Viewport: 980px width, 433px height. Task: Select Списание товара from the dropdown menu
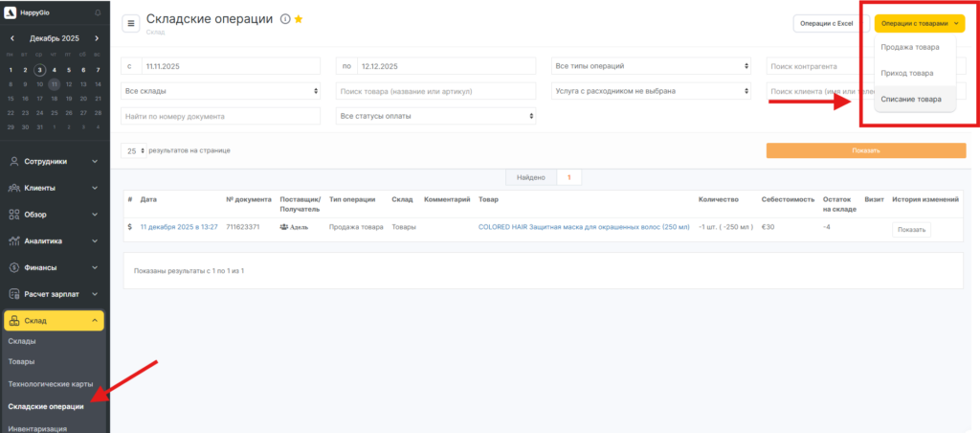pos(910,99)
